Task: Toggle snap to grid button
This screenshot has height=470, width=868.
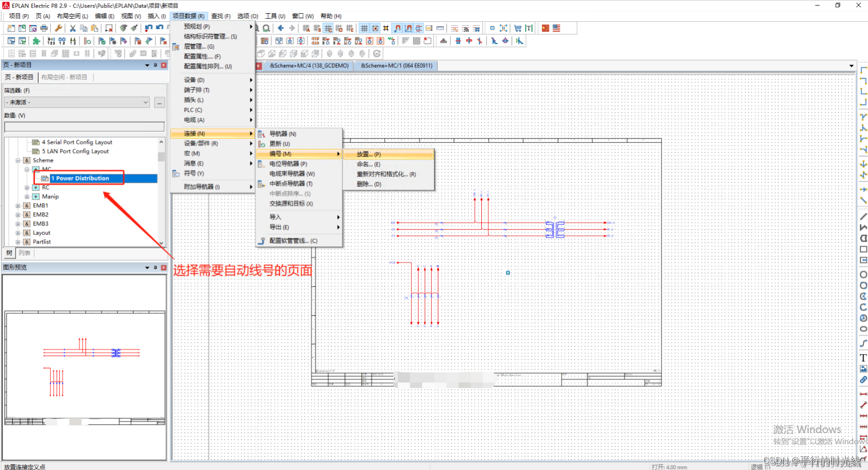Action: click(x=375, y=28)
